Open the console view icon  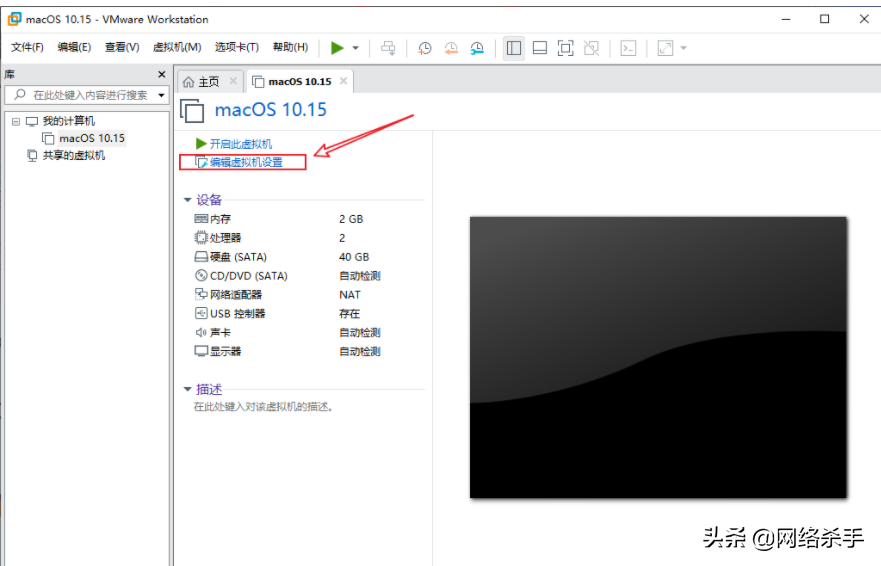pyautogui.click(x=628, y=48)
